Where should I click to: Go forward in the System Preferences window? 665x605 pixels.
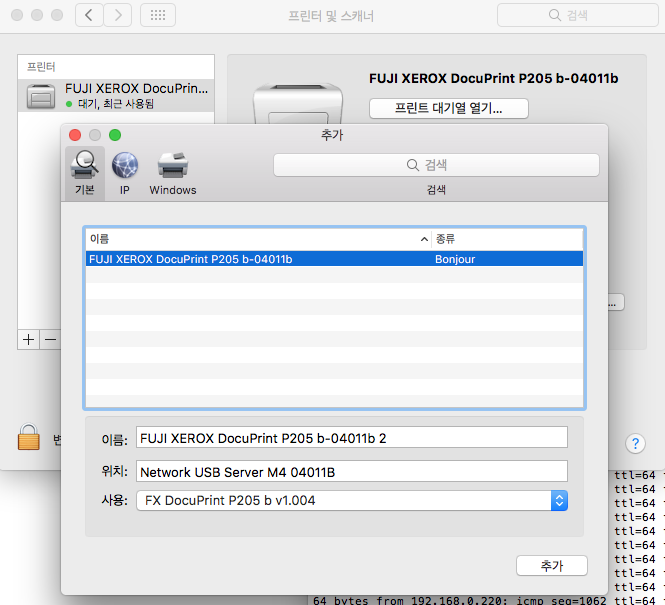pos(117,15)
